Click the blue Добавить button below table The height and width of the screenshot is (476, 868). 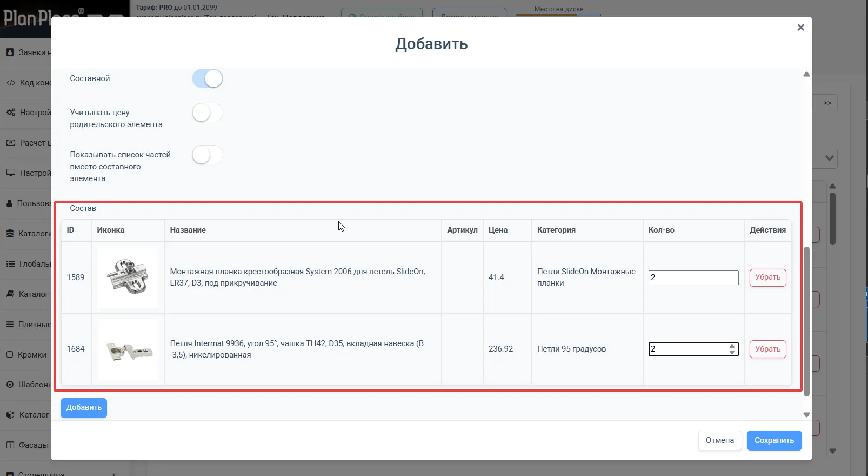coord(84,408)
